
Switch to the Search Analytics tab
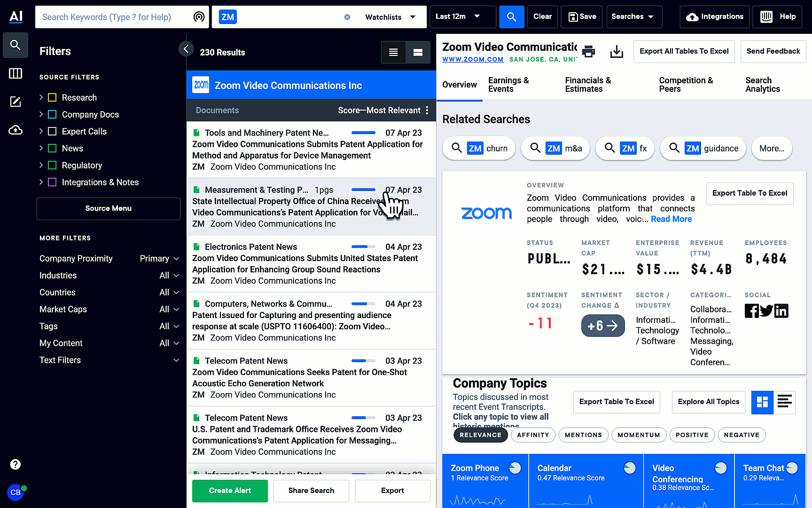click(x=762, y=85)
